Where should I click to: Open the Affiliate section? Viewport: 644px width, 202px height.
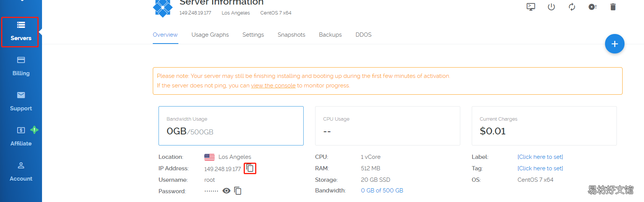(x=21, y=137)
